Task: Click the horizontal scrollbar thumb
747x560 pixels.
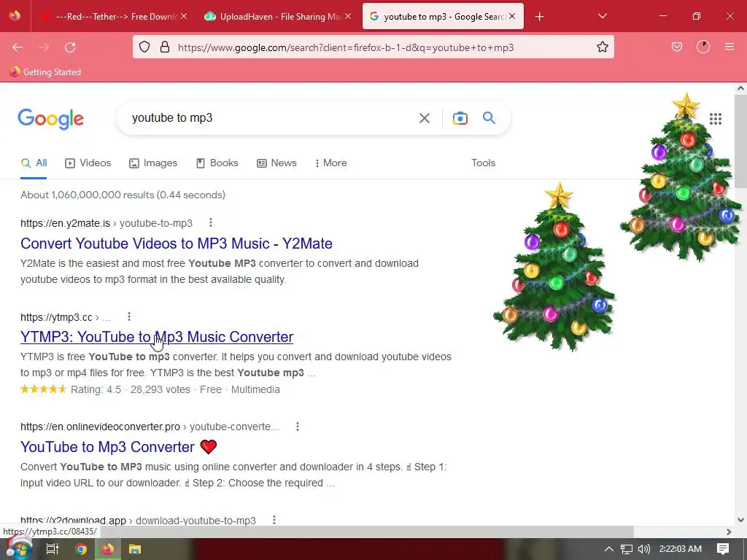Action: (x=367, y=532)
